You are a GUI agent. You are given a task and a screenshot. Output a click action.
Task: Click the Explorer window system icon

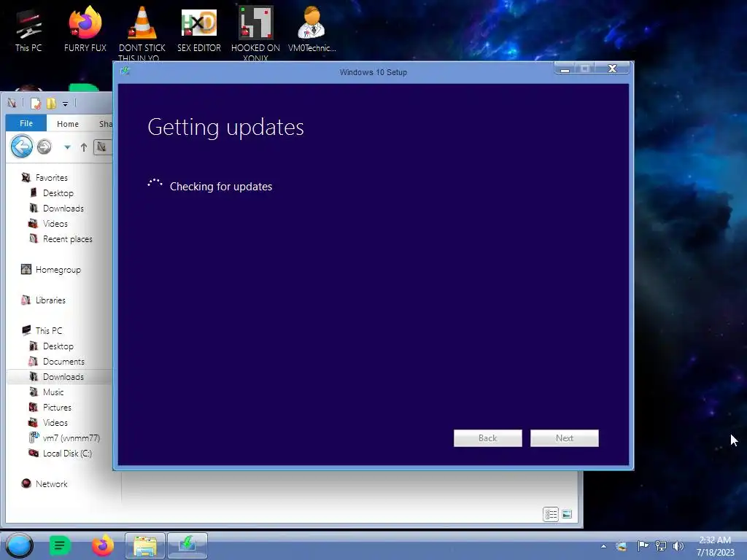tap(12, 103)
